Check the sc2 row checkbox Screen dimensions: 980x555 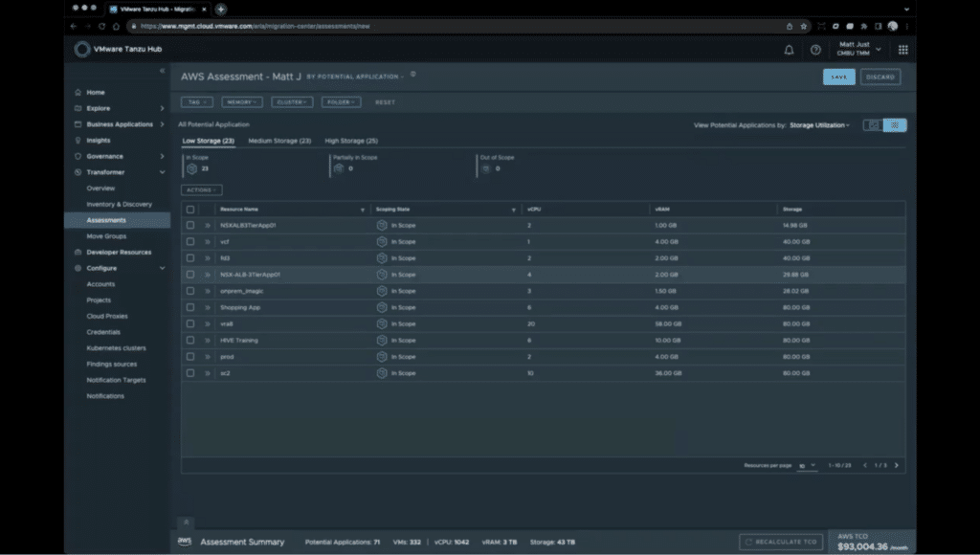190,373
